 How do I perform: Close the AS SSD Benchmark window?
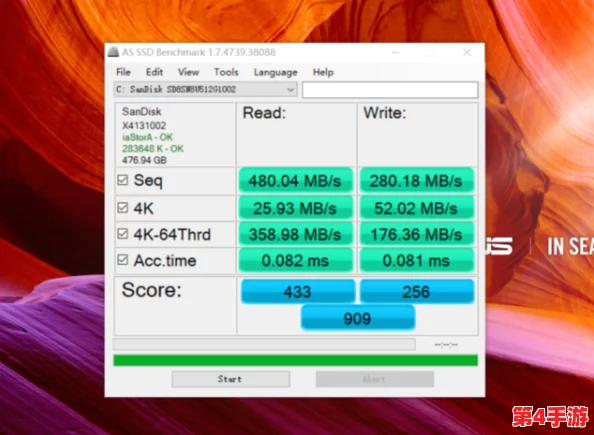[467, 52]
